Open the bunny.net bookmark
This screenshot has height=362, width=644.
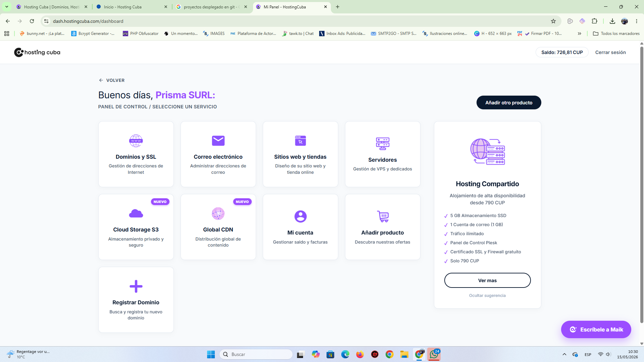point(42,34)
